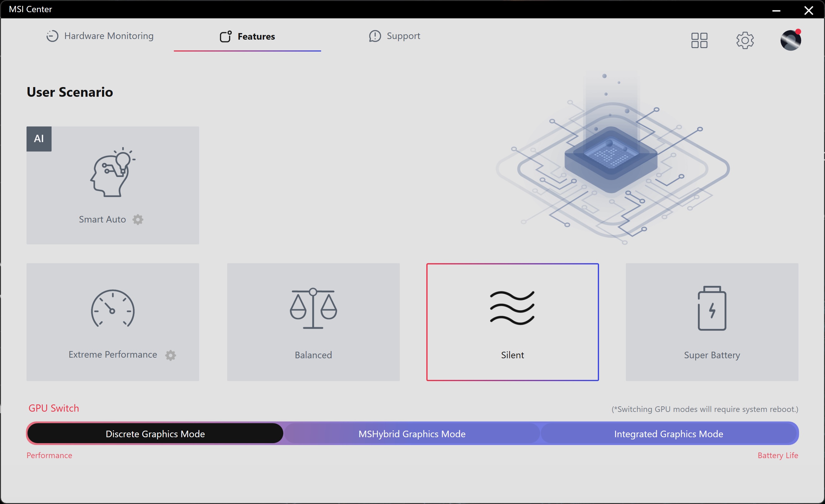Viewport: 825px width, 504px height.
Task: Open Extreme Performance settings gear
Action: tap(170, 355)
